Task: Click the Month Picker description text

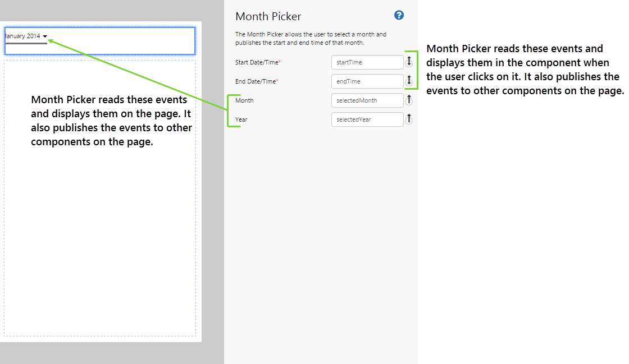Action: [x=311, y=39]
